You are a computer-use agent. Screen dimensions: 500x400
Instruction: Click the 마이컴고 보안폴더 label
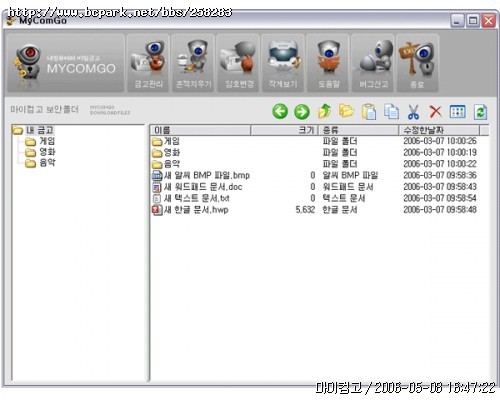point(44,109)
